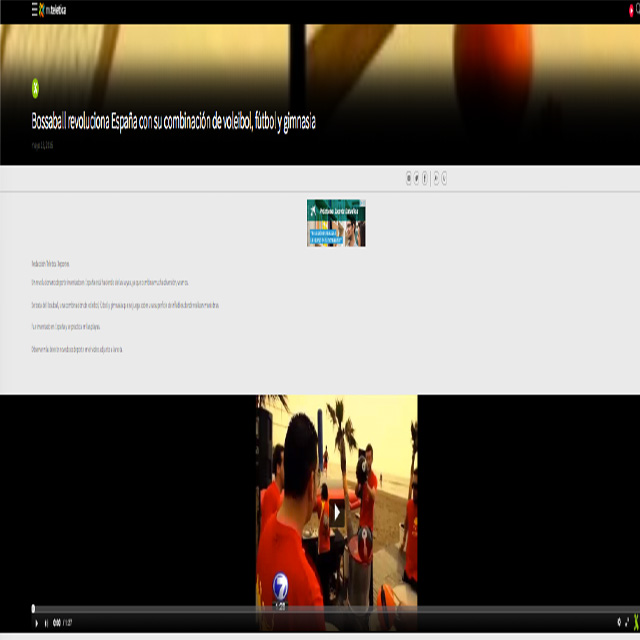Image resolution: width=640 pixels, height=640 pixels.
Task: Click the first share icon in the share bar
Action: point(409,178)
